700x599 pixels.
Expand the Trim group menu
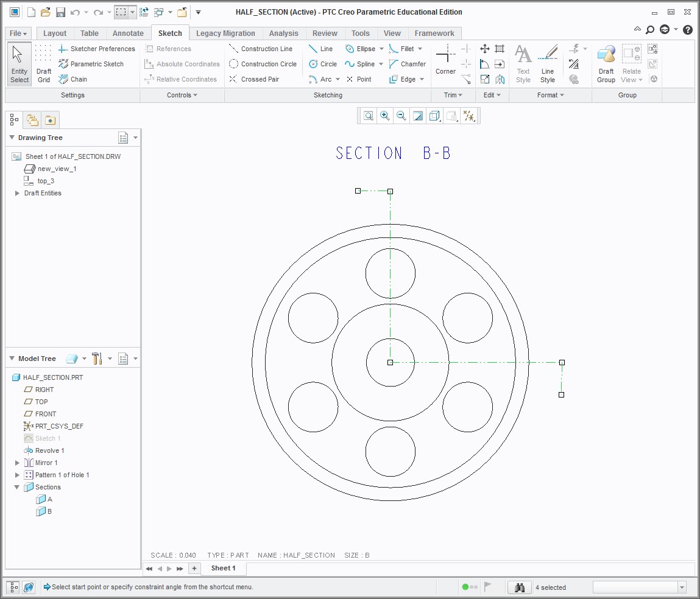click(453, 95)
